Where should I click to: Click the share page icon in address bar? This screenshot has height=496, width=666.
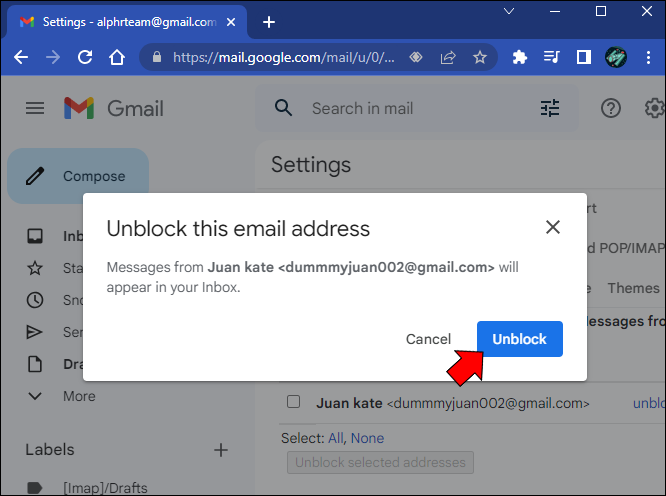coord(448,57)
